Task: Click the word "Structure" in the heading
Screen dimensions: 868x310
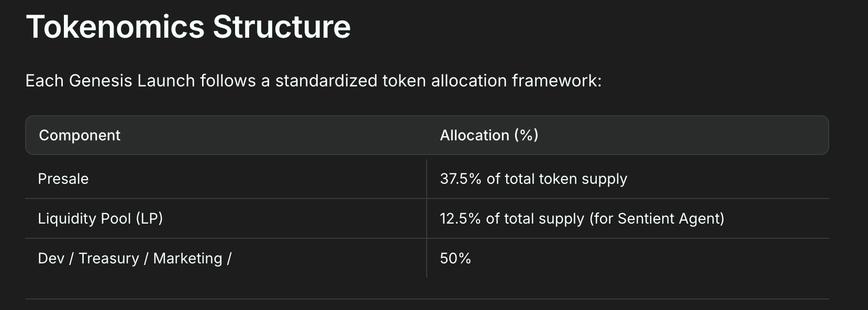Action: coord(282,27)
